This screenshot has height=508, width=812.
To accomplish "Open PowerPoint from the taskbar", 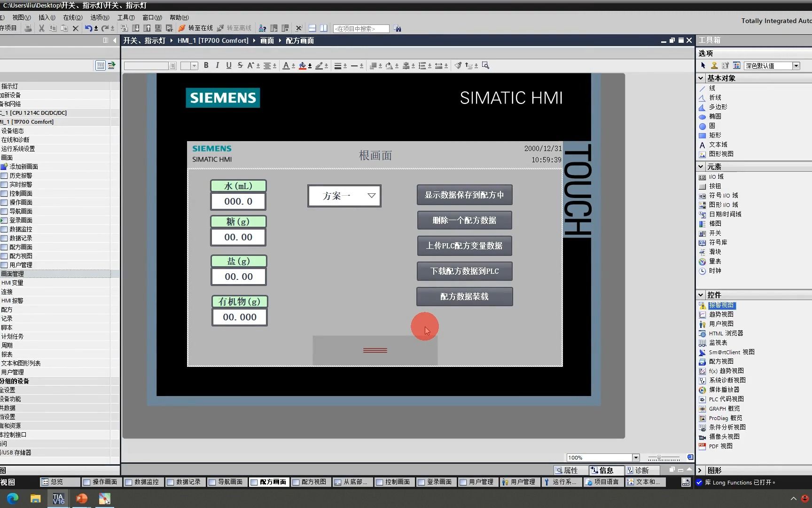I will click(x=82, y=499).
